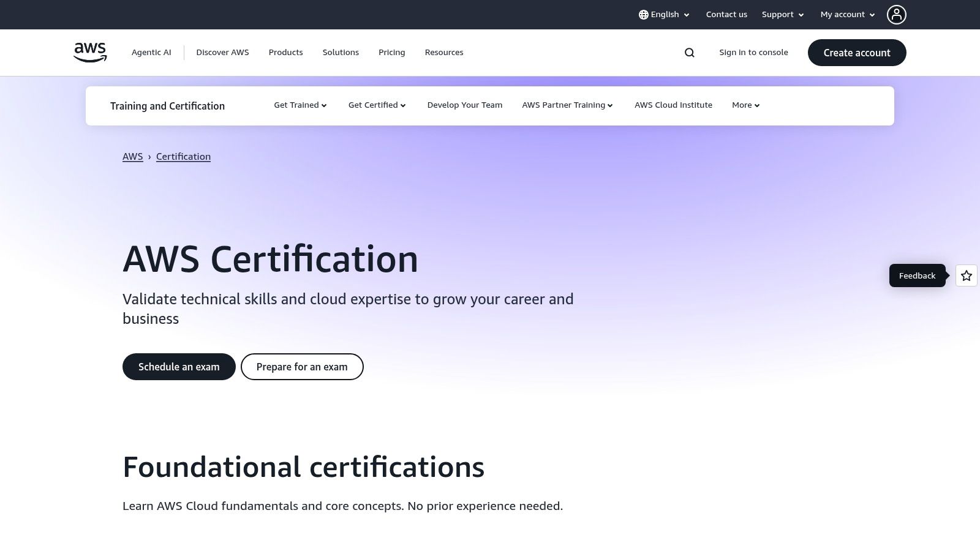The height and width of the screenshot is (551, 980).
Task: Click Certification breadcrumb link
Action: 183,157
